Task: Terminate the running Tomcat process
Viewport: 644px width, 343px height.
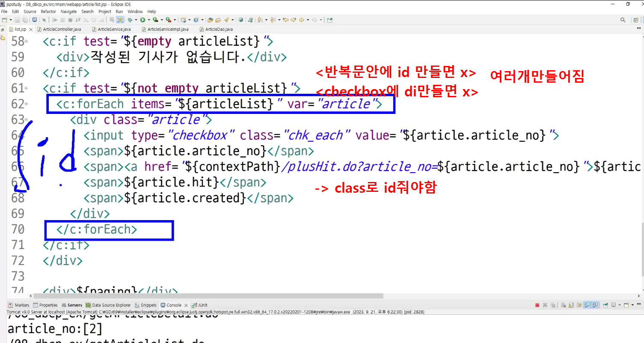Action: (537, 305)
